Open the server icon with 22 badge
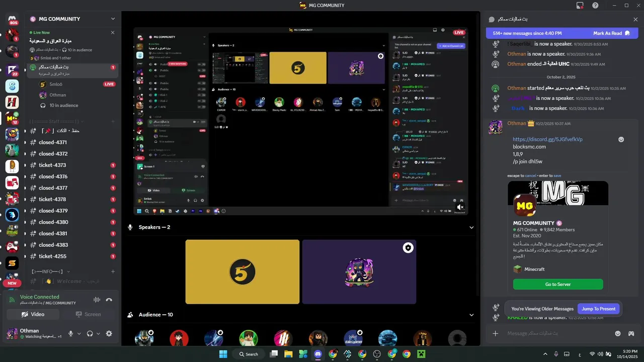Image resolution: width=644 pixels, height=362 pixels. 12,69
